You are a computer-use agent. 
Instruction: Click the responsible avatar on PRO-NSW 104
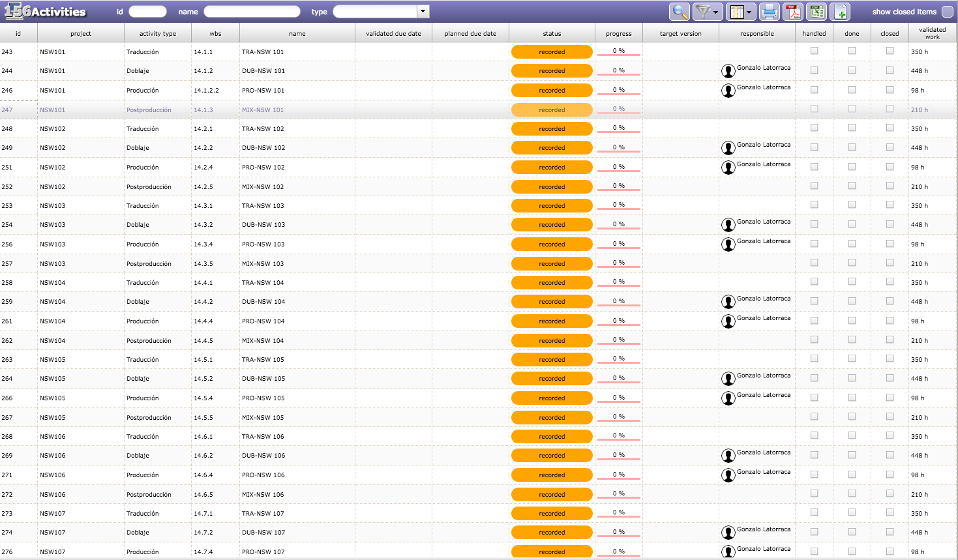[x=728, y=321]
